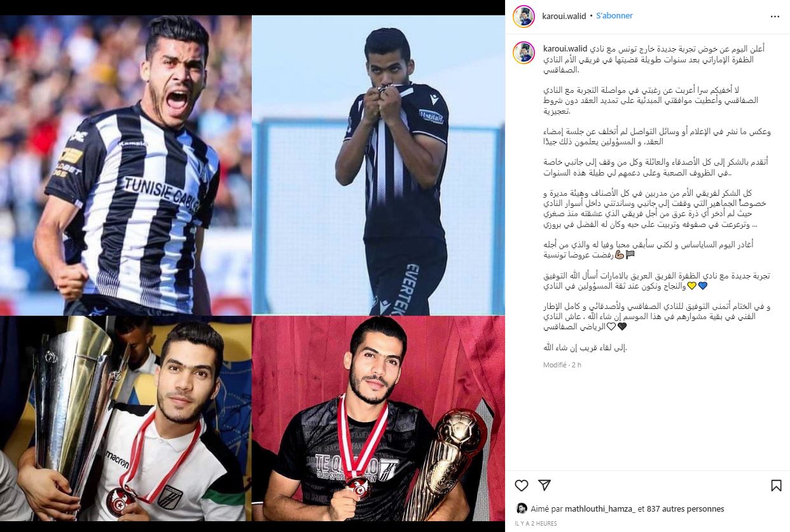Click bottom-left photo with silver trophy
The height and width of the screenshot is (532, 790).
coord(126,418)
